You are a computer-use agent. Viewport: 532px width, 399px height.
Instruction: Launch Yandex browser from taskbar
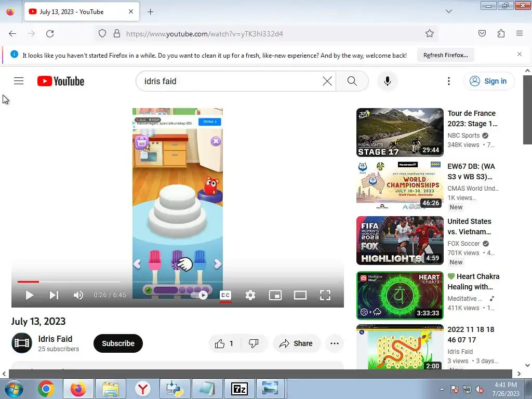143,389
